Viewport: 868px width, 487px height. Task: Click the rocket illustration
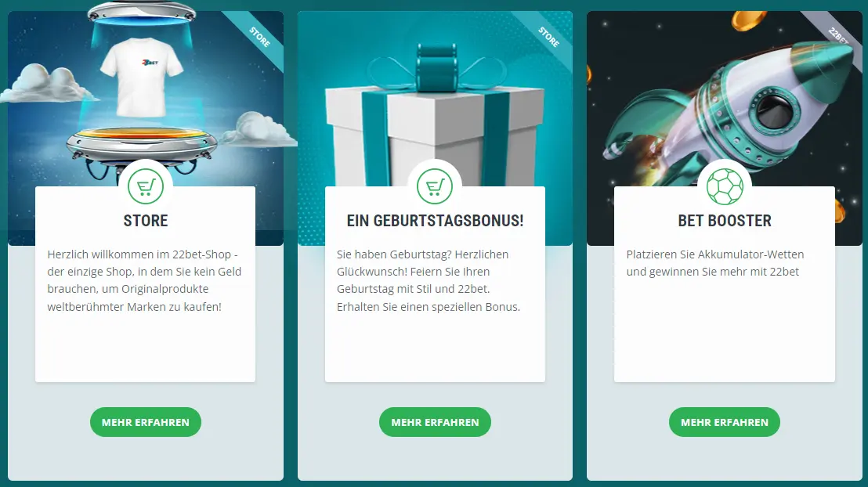point(729,110)
